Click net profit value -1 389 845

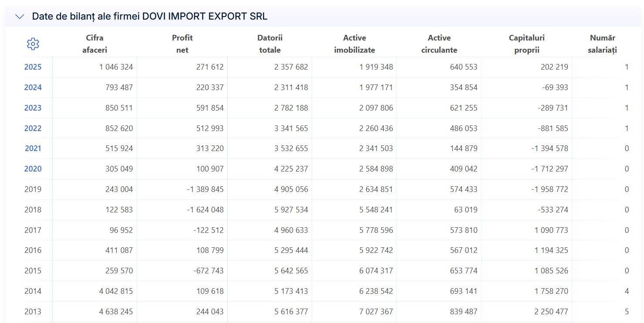tap(205, 189)
